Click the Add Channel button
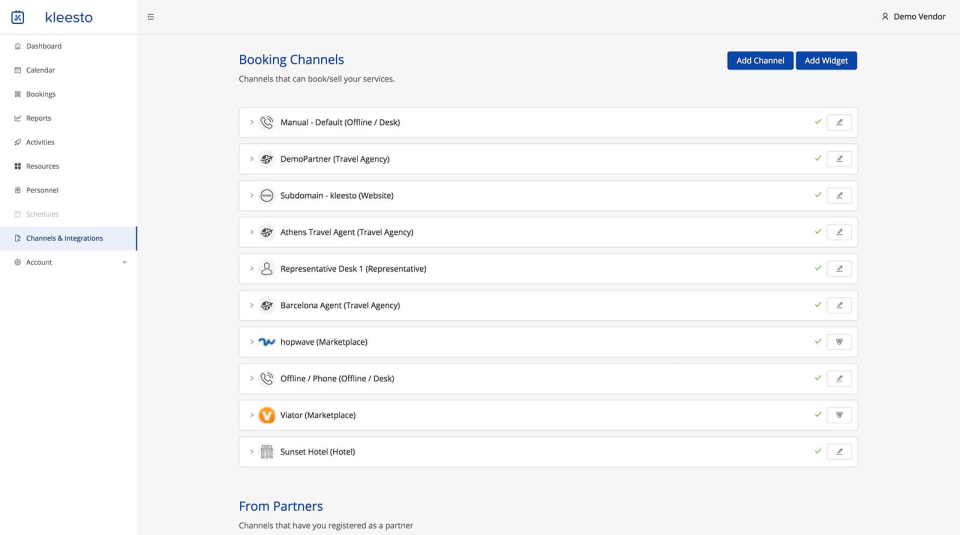Viewport: 960px width, 535px height. (760, 61)
